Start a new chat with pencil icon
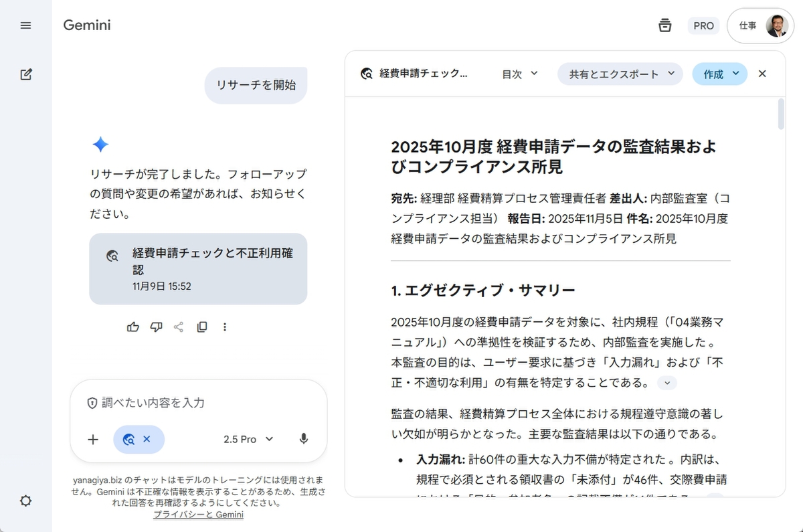This screenshot has width=803, height=532. [26, 74]
